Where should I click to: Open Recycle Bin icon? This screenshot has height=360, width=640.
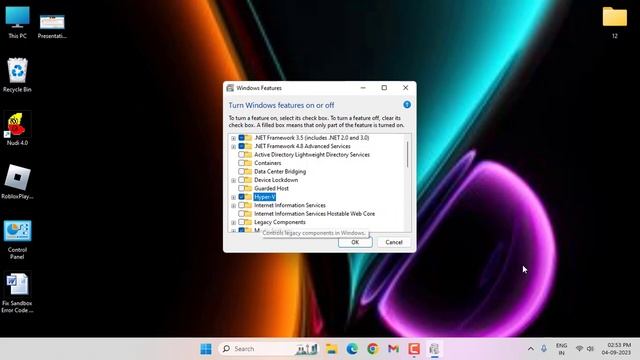click(17, 75)
